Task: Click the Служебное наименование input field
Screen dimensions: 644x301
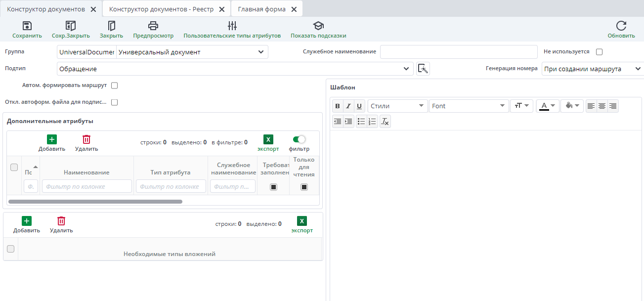Action: (458, 52)
